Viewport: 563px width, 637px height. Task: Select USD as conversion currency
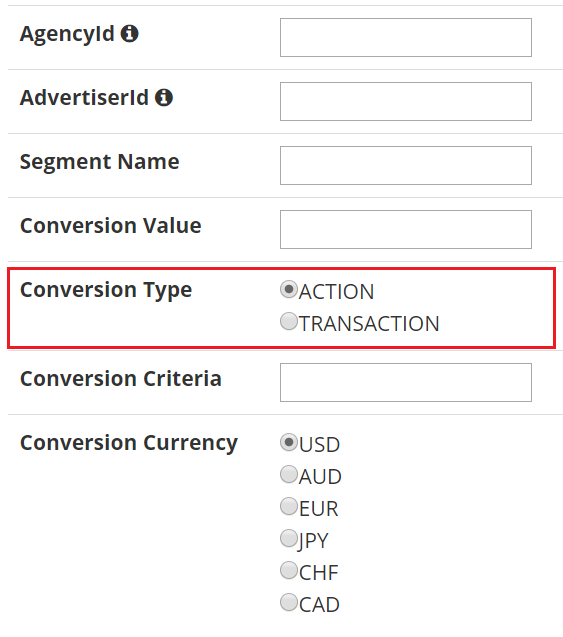coord(289,442)
